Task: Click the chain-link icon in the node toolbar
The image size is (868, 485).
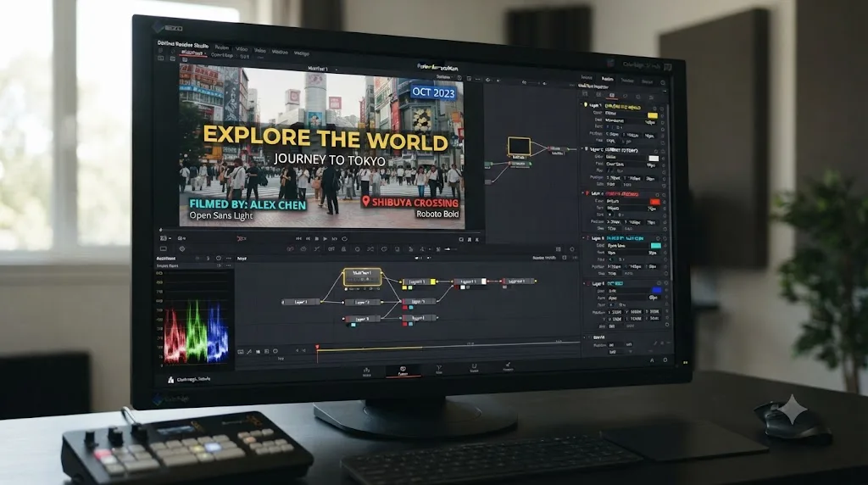Action: [292, 249]
